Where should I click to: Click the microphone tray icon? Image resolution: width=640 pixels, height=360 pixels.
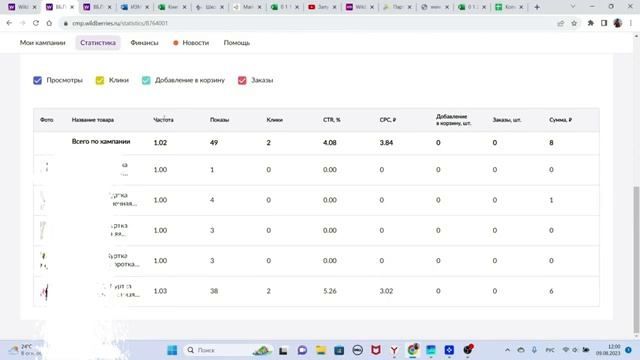534,350
